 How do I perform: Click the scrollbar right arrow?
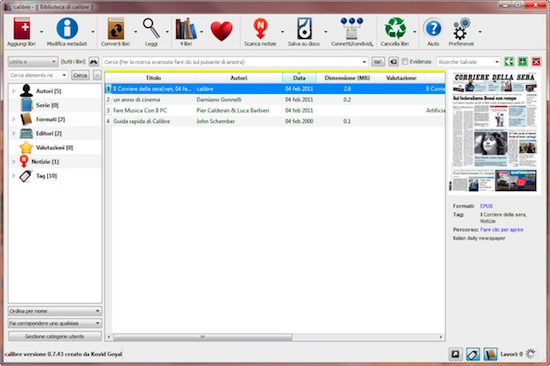pyautogui.click(x=441, y=337)
